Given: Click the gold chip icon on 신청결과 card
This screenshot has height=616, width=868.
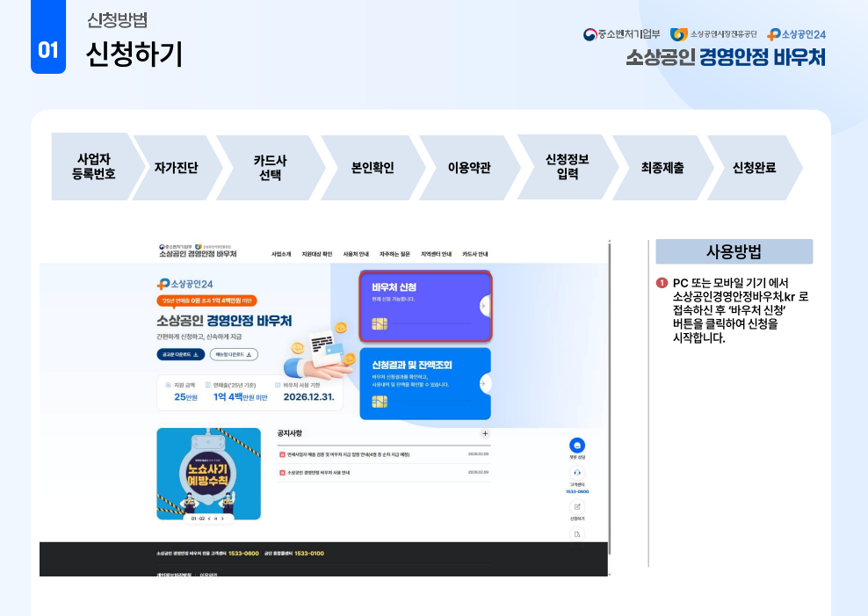Looking at the screenshot, I should pos(380,402).
